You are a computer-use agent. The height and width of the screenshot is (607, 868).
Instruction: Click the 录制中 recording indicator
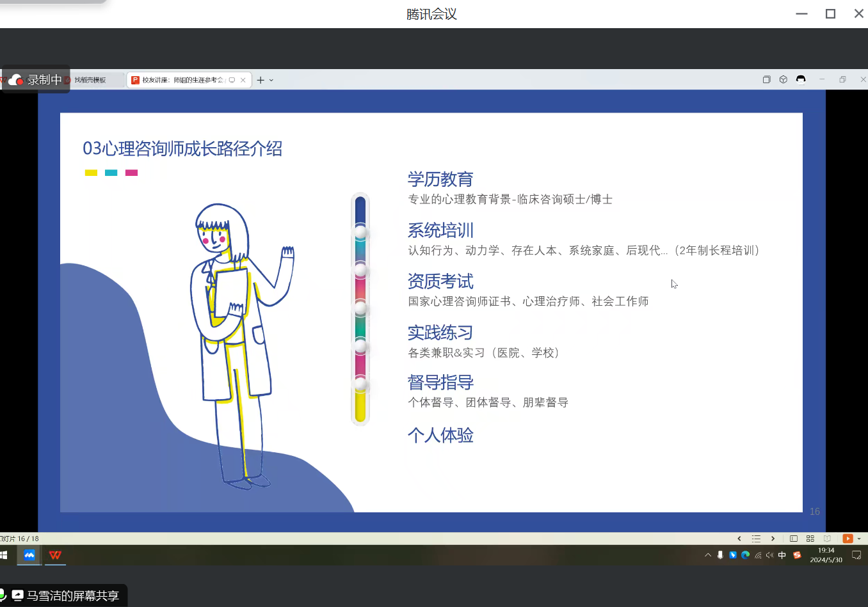click(x=36, y=80)
